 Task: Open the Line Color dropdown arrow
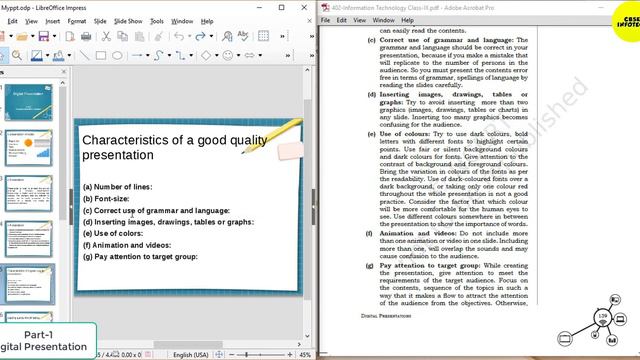[x=47, y=55]
